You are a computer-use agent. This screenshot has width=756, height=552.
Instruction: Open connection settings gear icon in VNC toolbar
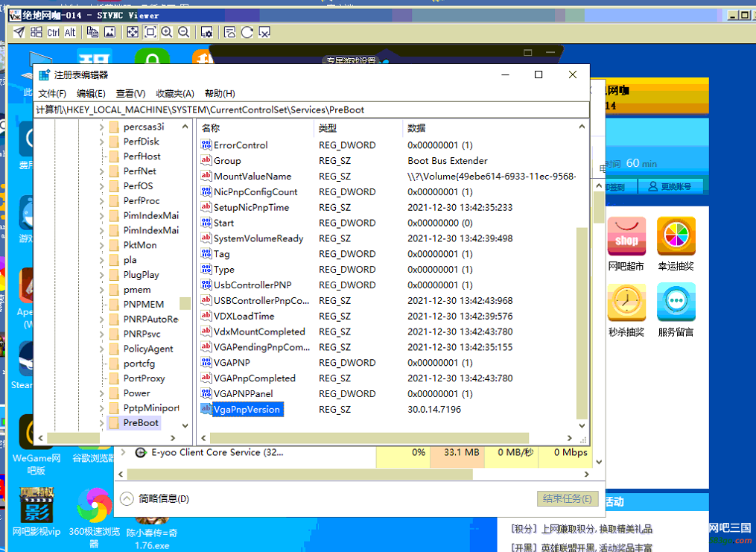click(x=206, y=32)
